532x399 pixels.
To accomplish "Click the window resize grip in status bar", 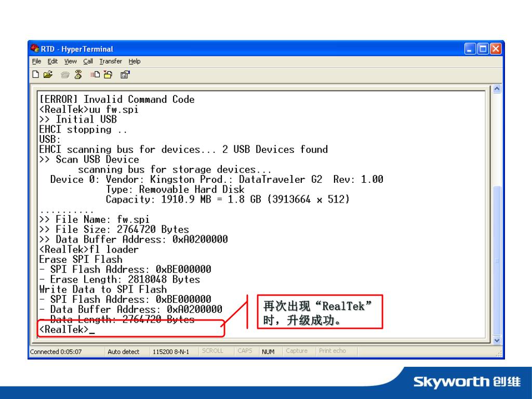I will coord(499,353).
